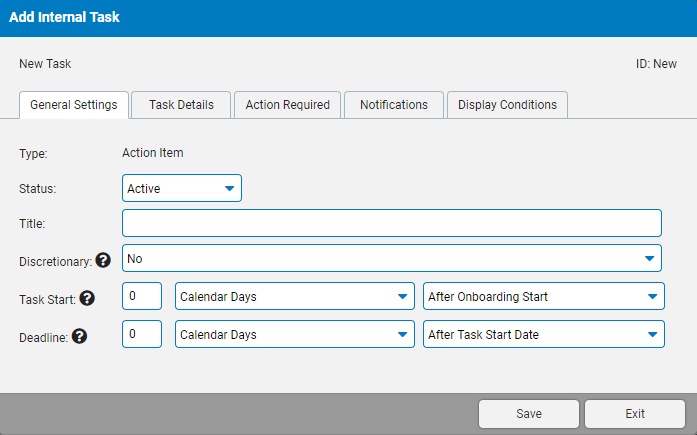Click the 'Task Start:' label
The width and height of the screenshot is (697, 435).
tap(47, 300)
